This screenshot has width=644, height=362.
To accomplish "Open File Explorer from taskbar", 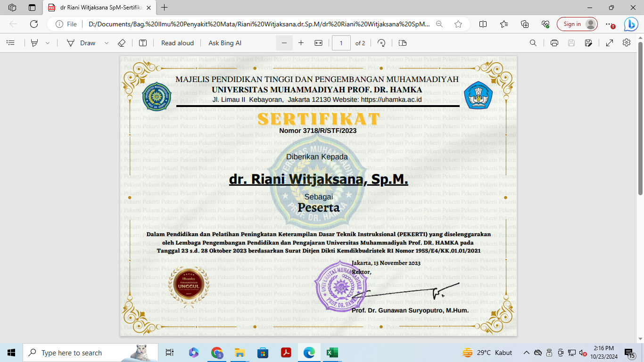I will click(239, 353).
